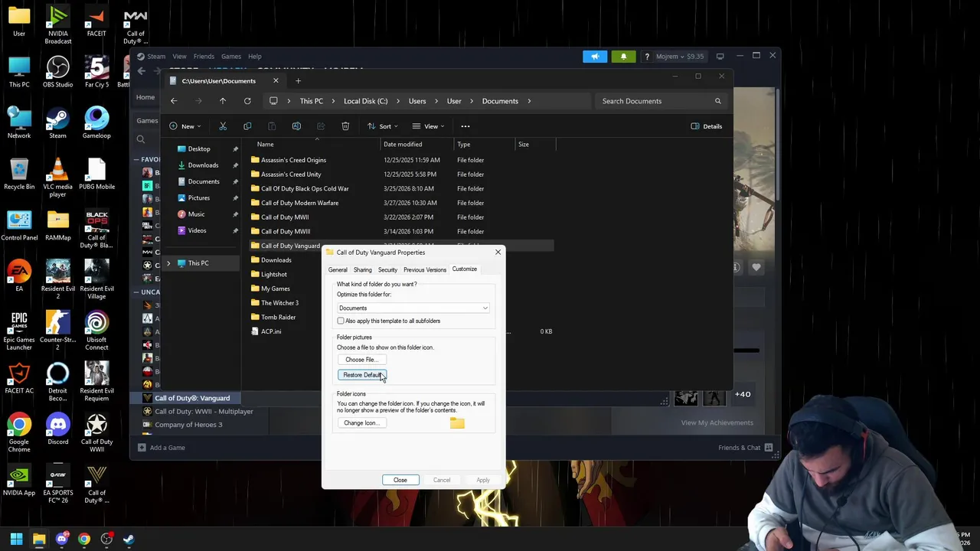Screen dimensions: 980x551
Task: Open the Recycle Bin on desktop
Action: (x=19, y=174)
